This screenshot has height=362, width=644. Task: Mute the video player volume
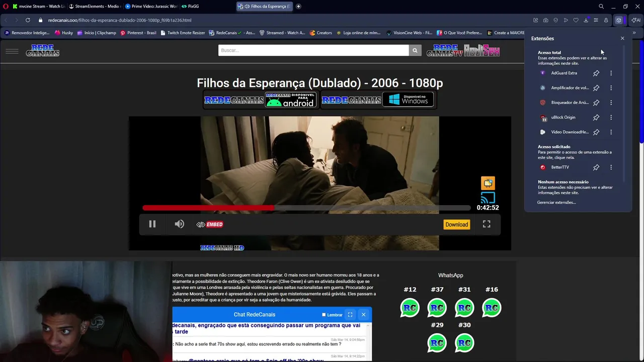179,224
